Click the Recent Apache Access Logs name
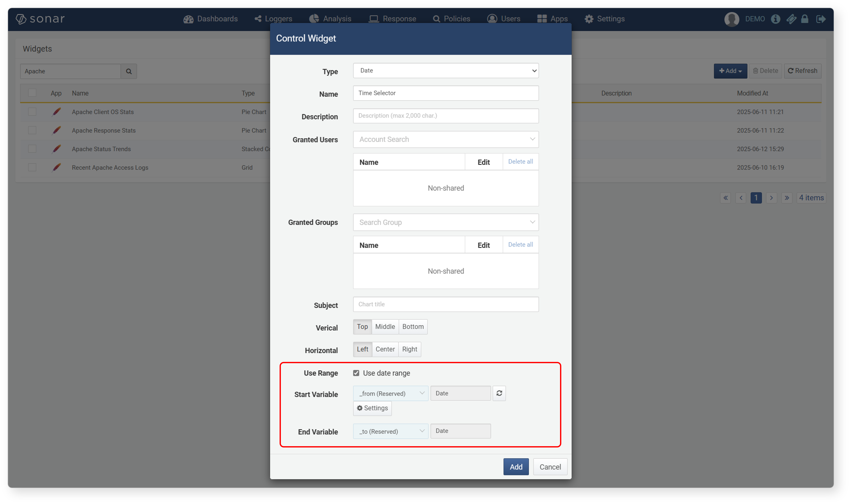 110,168
